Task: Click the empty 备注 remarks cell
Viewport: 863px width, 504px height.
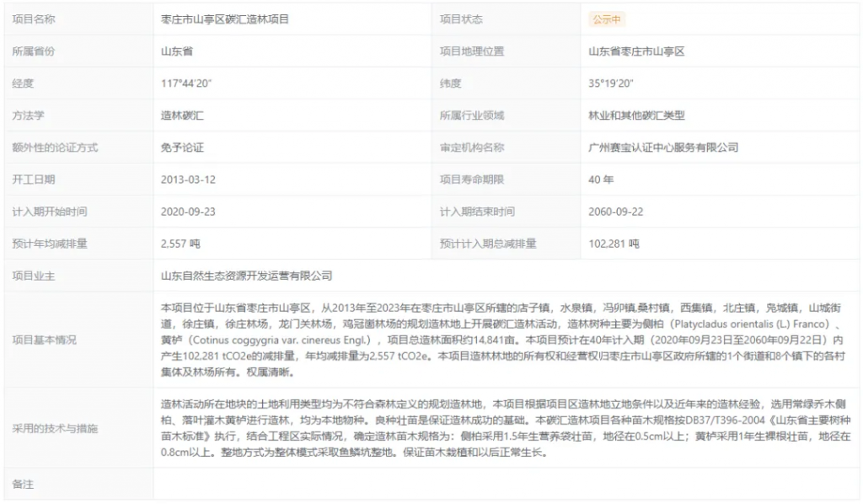Action: [x=506, y=485]
